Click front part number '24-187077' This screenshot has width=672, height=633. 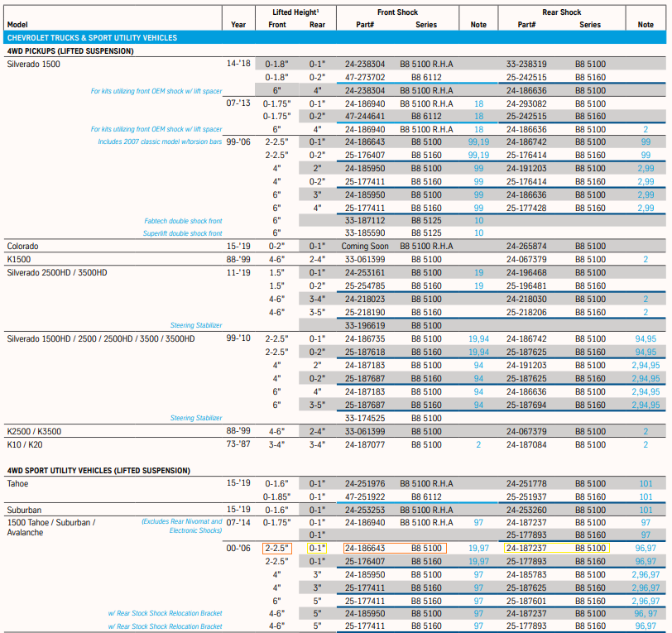(x=365, y=445)
